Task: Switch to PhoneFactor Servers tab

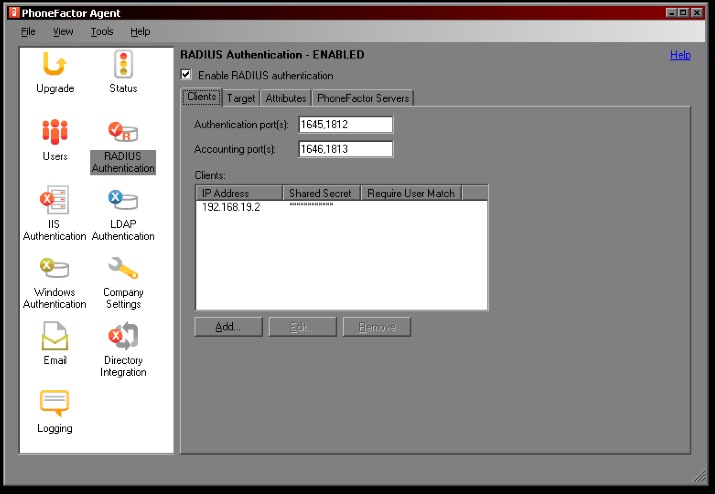Action: point(363,98)
